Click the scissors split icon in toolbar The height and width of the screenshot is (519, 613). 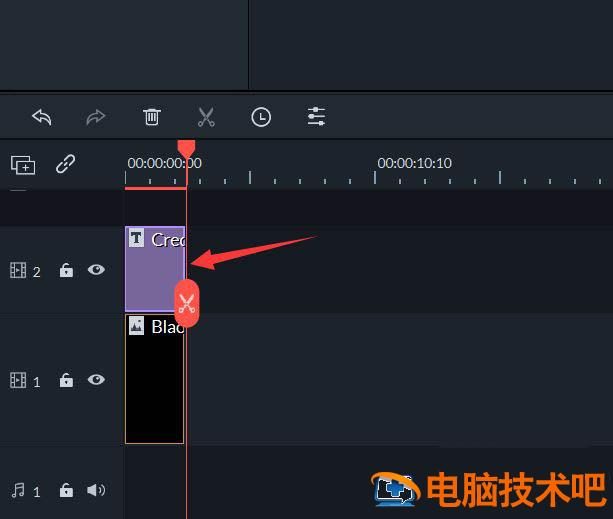[x=206, y=117]
